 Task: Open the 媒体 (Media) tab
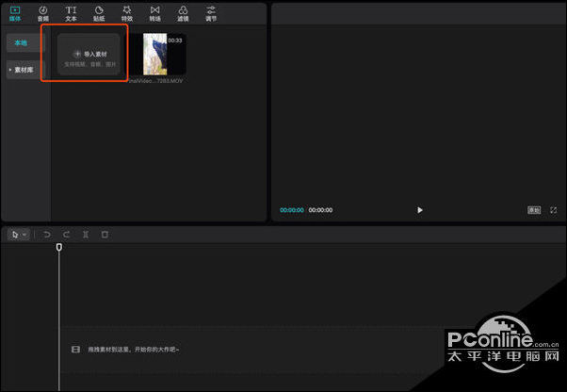click(x=15, y=14)
